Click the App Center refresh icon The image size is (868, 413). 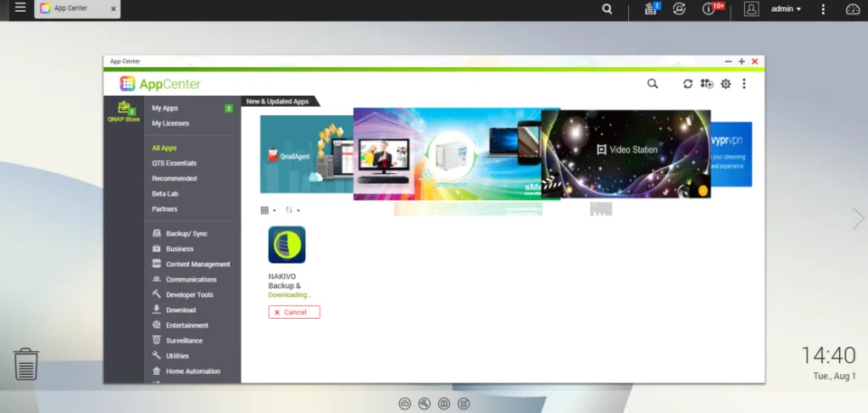coord(688,84)
